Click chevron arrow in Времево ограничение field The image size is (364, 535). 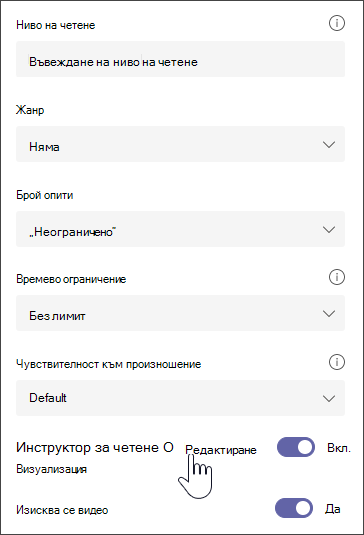[329, 314]
